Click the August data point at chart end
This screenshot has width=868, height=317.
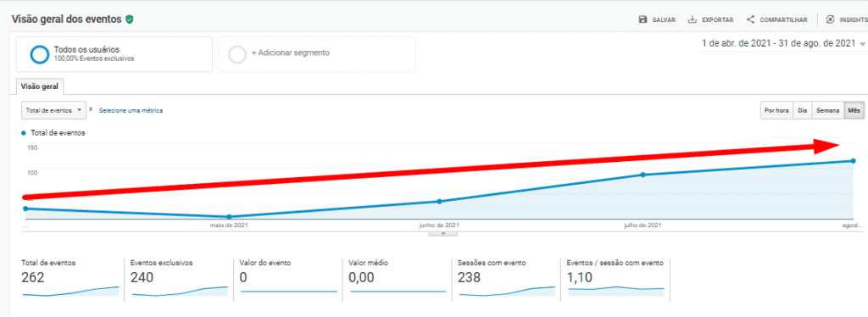(853, 161)
